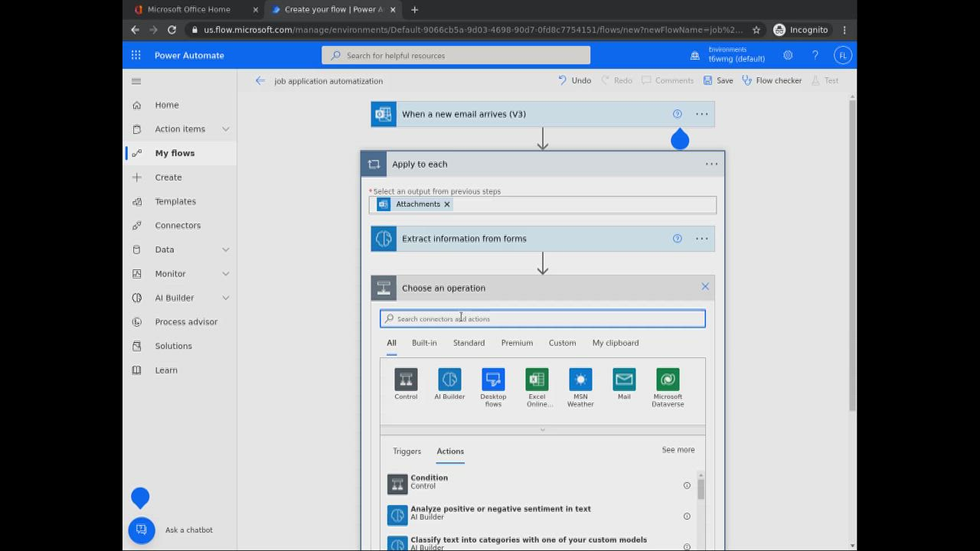Toggle the left navigation hamburger menu

[x=136, y=81]
